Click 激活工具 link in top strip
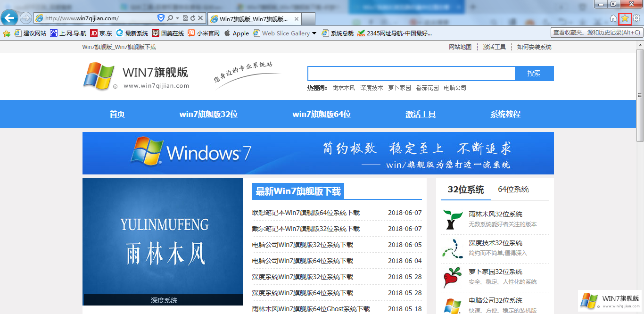 tap(495, 47)
